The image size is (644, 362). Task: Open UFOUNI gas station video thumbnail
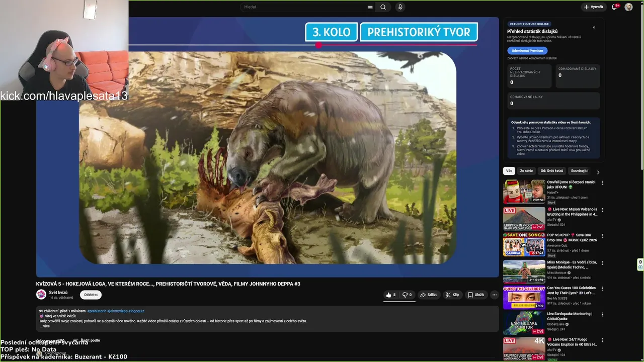pyautogui.click(x=524, y=192)
